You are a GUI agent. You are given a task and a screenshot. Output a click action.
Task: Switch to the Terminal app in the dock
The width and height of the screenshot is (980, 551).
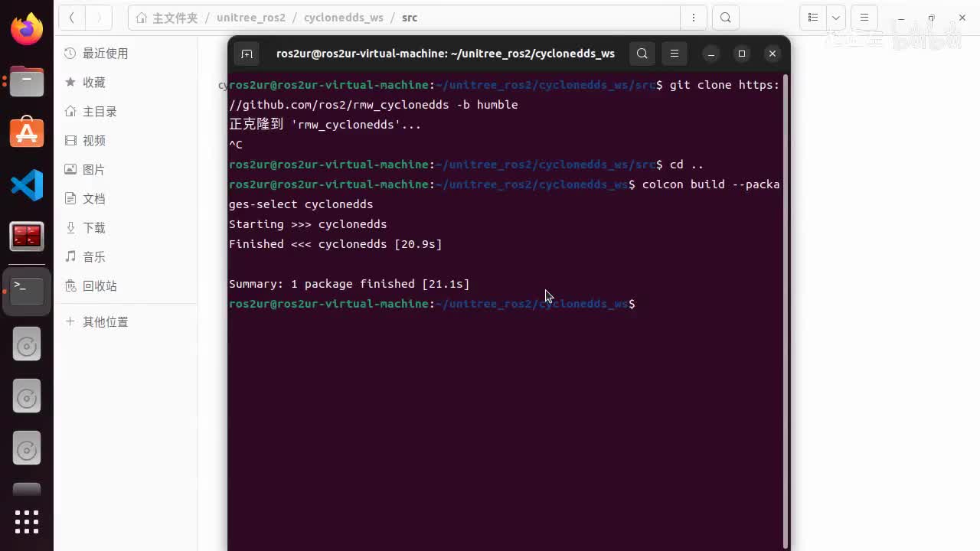pos(27,291)
